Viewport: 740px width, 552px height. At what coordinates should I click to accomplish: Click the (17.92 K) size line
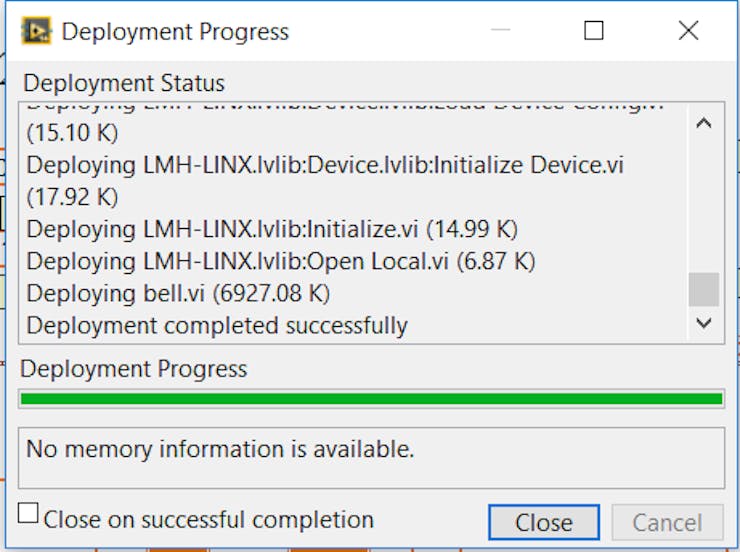tap(72, 197)
